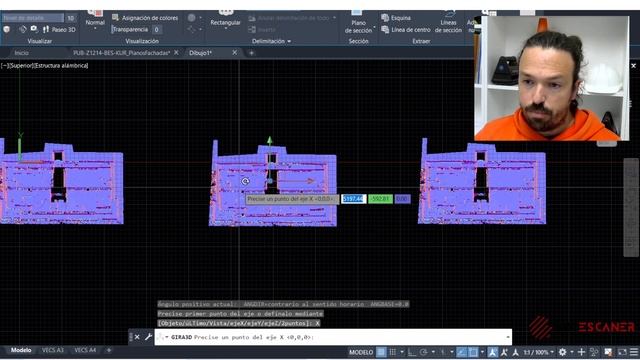
Task: Click the Estructura alámbrica visual style label
Action: click(x=61, y=65)
